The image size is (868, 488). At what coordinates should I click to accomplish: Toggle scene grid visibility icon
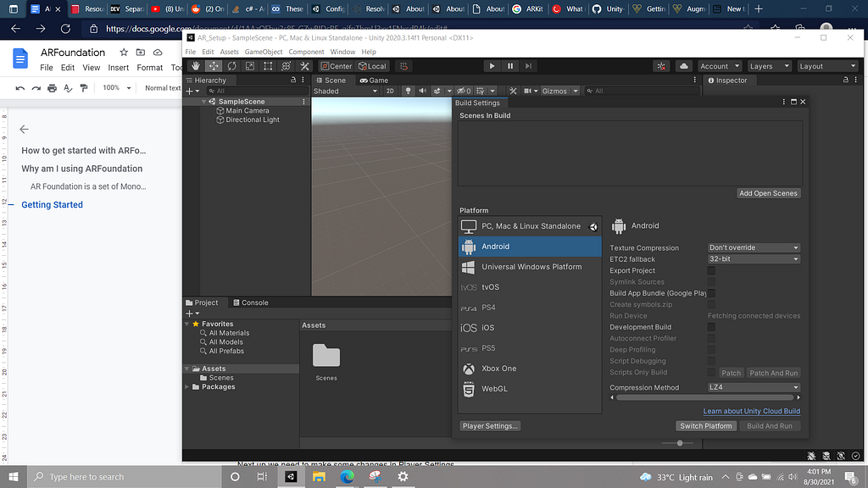[480, 91]
